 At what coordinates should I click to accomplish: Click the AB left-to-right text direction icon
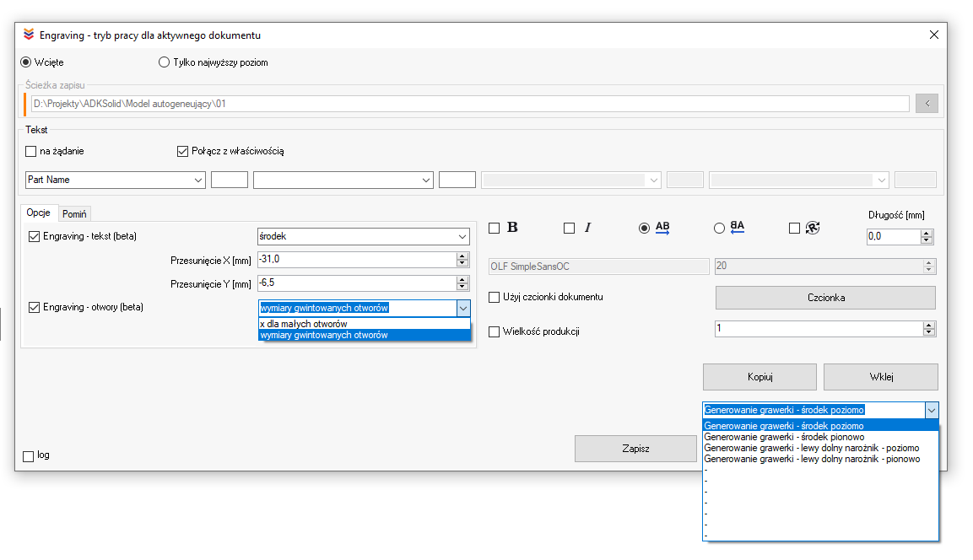click(662, 228)
